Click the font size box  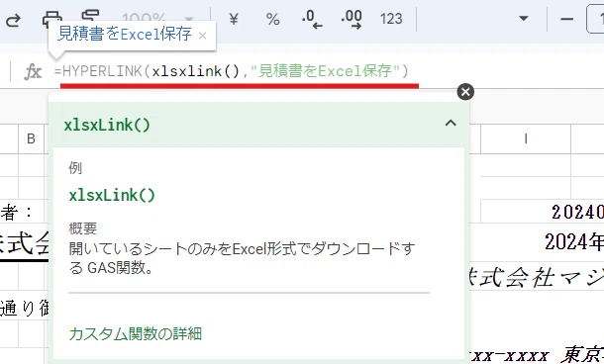pos(595,19)
